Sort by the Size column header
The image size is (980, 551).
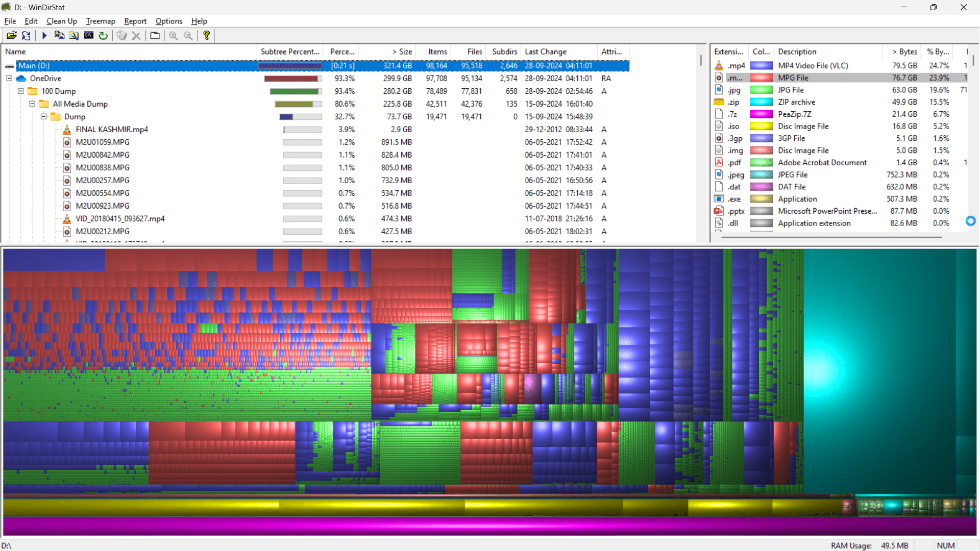click(x=387, y=52)
